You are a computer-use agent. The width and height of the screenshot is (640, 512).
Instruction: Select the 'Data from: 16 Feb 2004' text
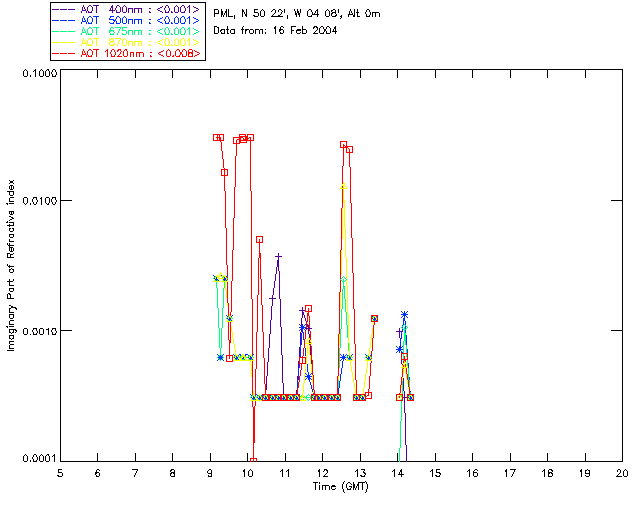click(275, 30)
